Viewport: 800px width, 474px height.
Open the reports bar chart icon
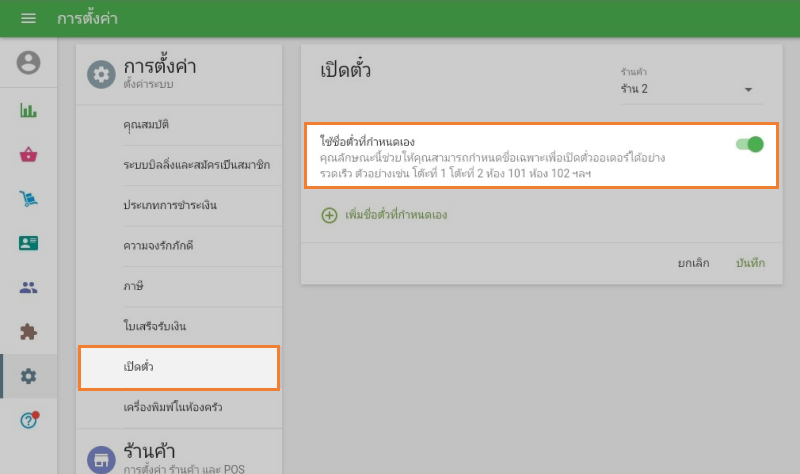[x=28, y=110]
